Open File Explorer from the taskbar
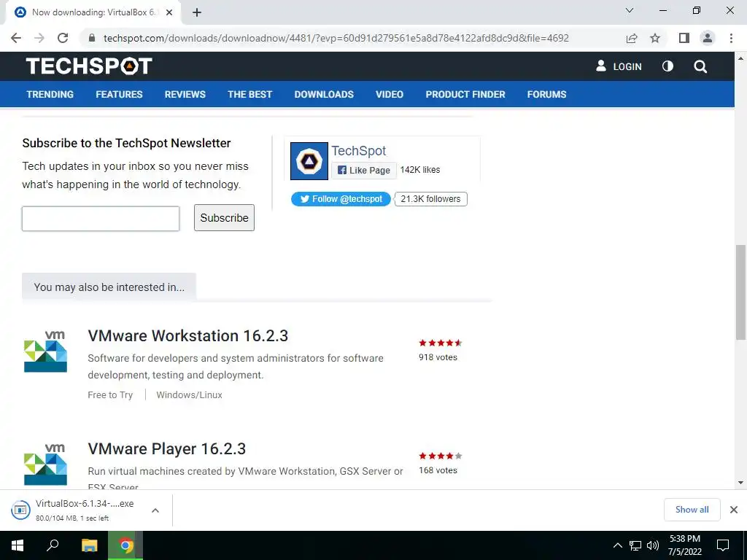The image size is (747, 560). [x=90, y=545]
